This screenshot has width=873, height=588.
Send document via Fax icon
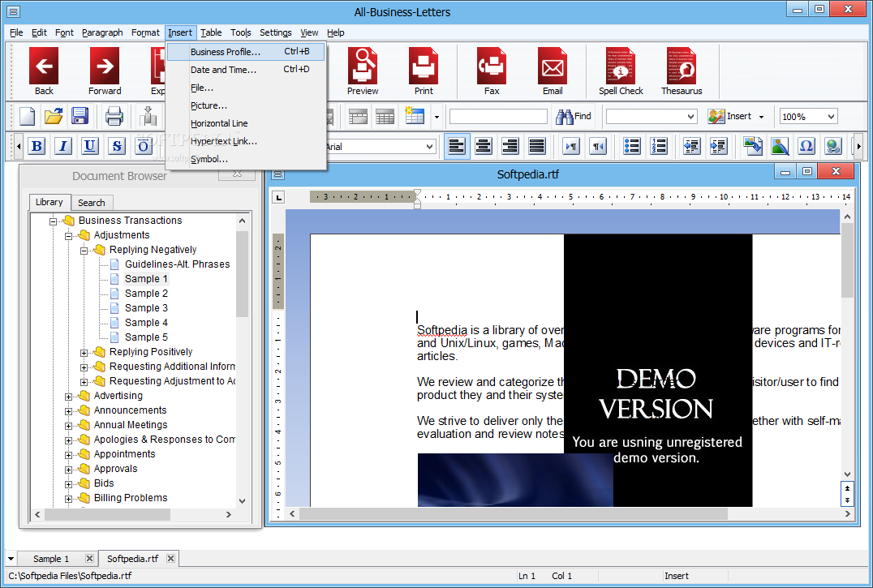pos(492,71)
